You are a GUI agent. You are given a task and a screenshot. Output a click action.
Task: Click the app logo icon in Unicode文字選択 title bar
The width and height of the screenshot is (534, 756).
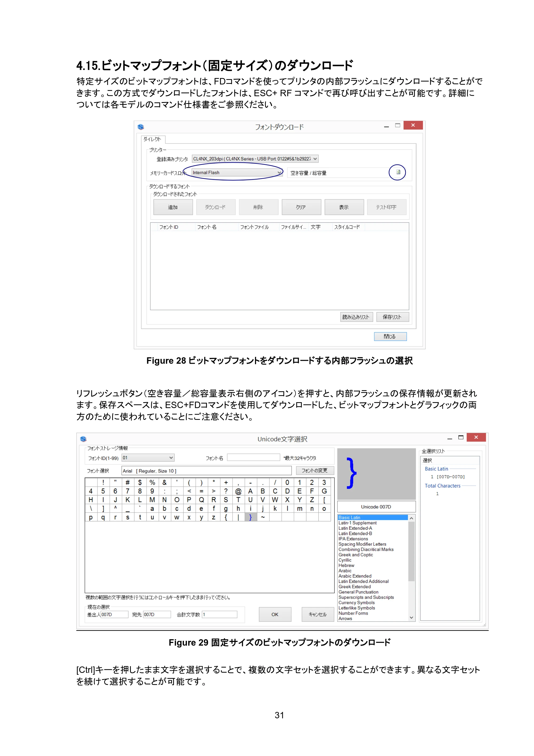point(83,439)
